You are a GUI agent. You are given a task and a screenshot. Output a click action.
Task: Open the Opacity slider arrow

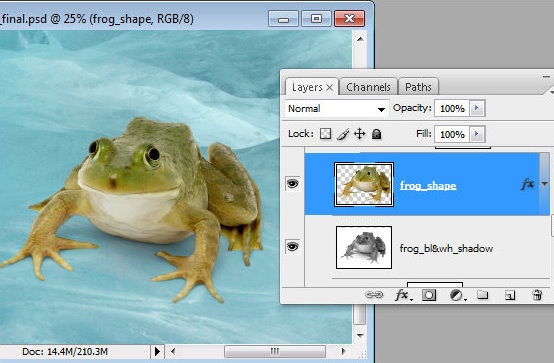(x=477, y=108)
